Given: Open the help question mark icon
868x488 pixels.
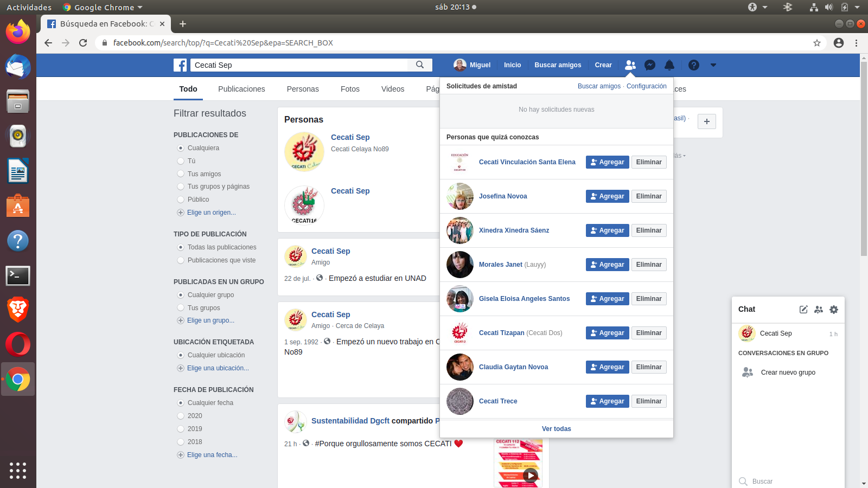Looking at the screenshot, I should pos(693,65).
